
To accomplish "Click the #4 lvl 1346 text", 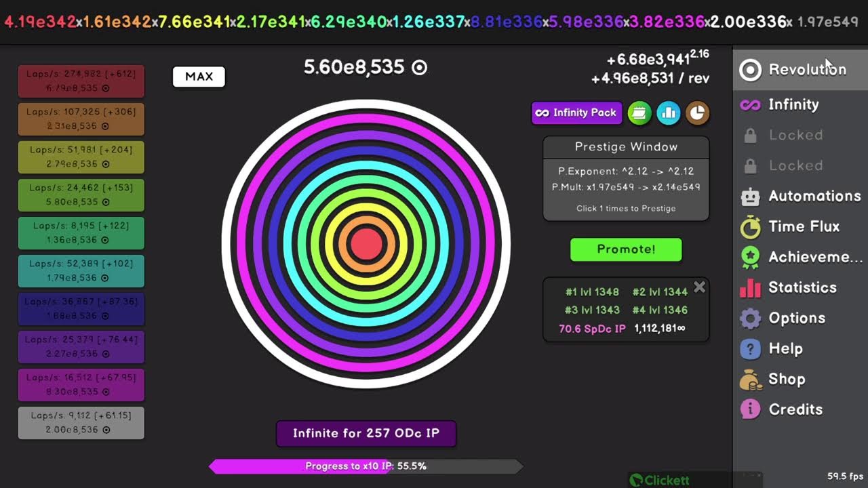I will tap(660, 310).
